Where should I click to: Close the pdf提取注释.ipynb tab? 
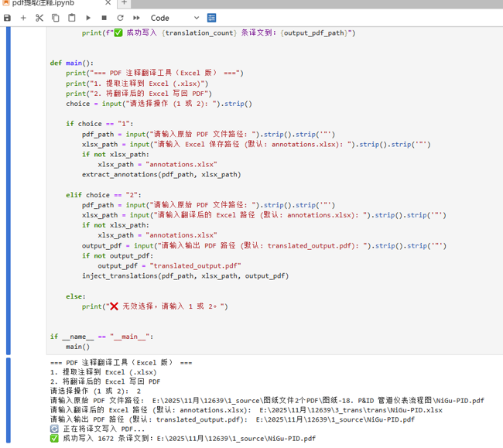108,3
